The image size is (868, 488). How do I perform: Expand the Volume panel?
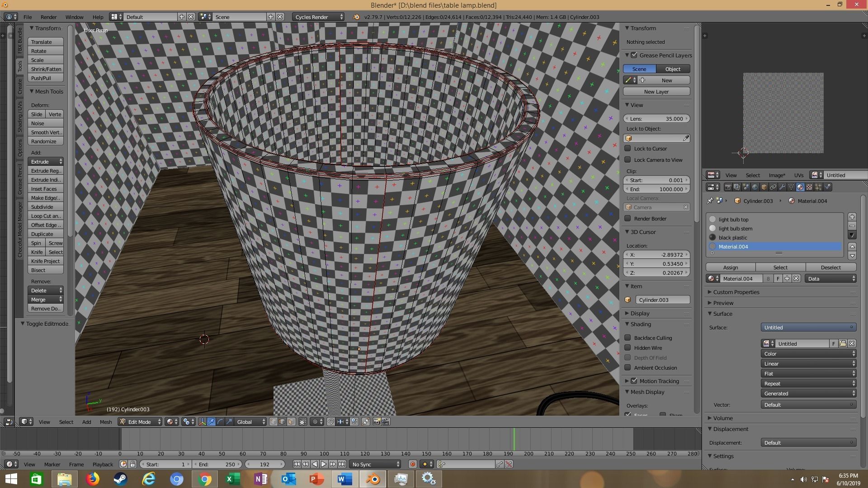722,418
